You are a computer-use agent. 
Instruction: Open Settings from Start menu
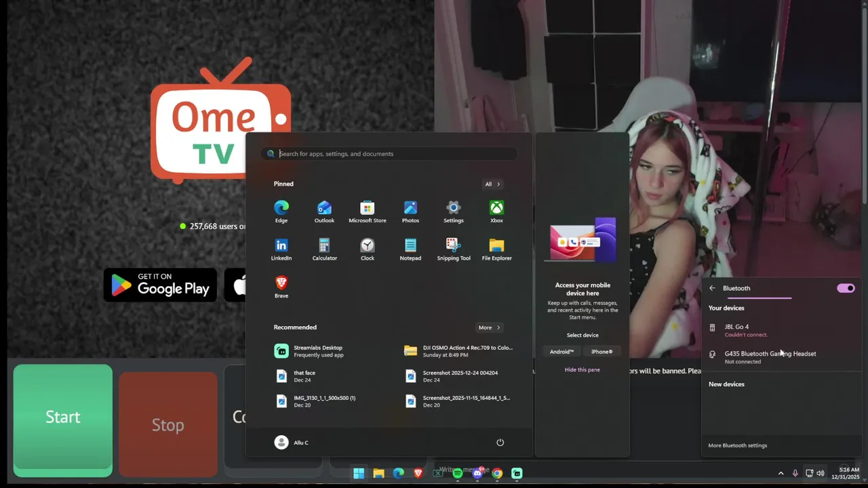454,211
